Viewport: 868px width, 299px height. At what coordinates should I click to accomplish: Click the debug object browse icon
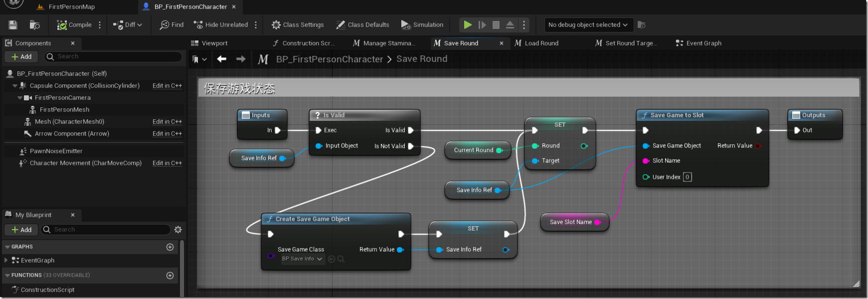pyautogui.click(x=642, y=25)
